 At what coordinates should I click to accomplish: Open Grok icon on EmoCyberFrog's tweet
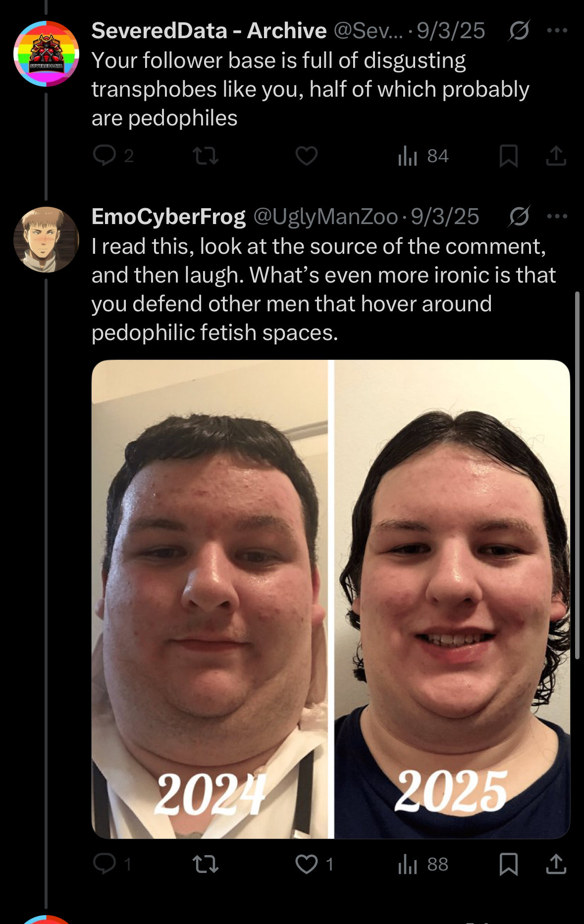point(519,217)
